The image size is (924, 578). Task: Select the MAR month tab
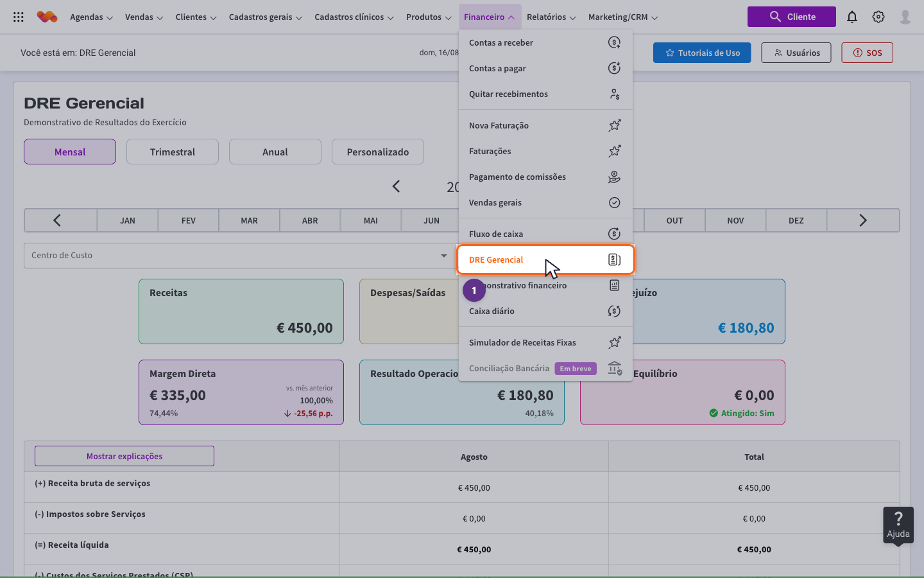(x=249, y=220)
